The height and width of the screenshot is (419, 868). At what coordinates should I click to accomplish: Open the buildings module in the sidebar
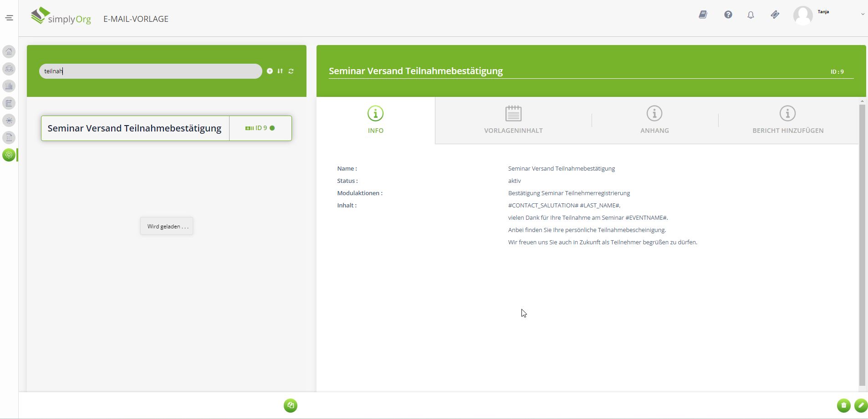[x=9, y=86]
